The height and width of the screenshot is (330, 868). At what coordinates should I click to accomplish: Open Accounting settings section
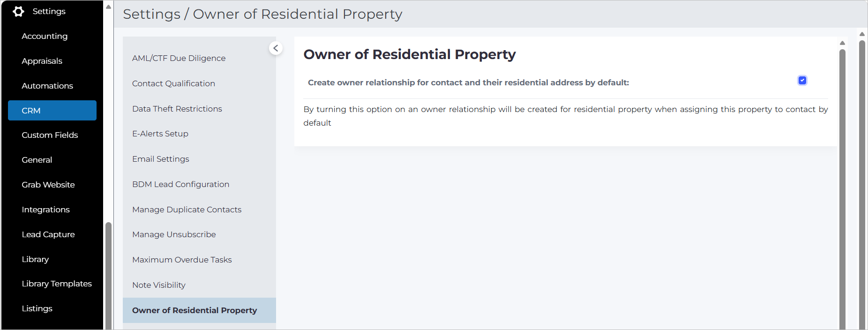45,36
